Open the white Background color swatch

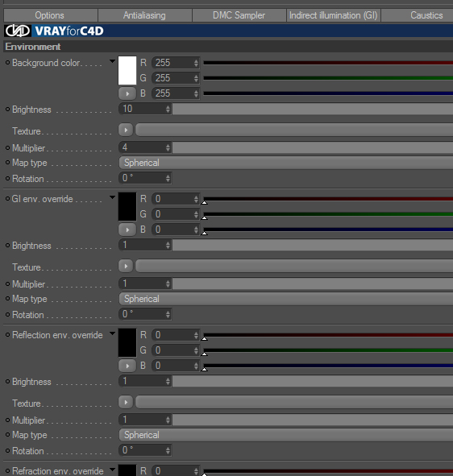click(127, 70)
